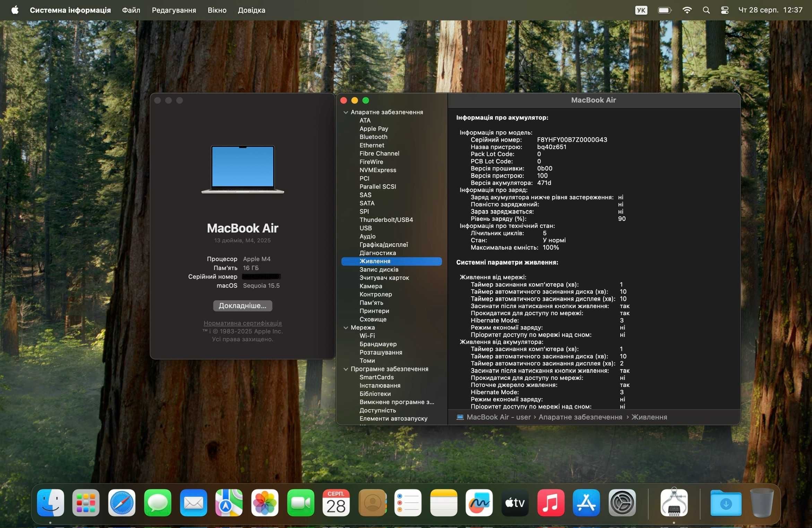Open Control Center icon
812x528 pixels.
(725, 10)
